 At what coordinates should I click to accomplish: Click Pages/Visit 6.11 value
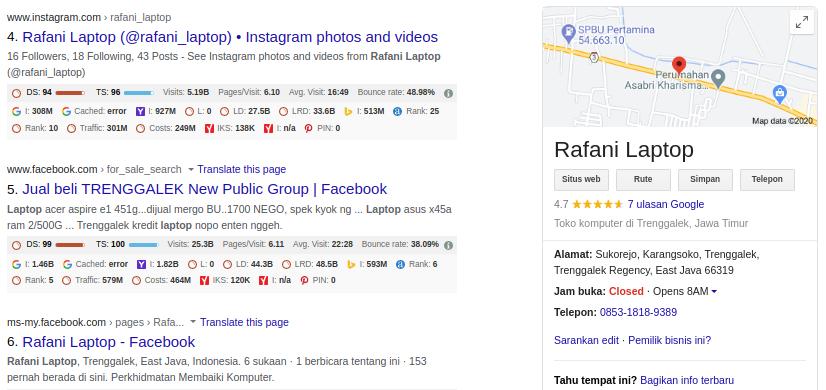click(x=276, y=245)
